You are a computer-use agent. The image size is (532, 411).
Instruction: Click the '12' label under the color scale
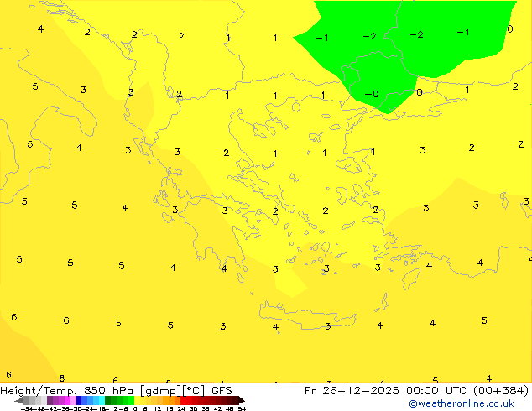click(x=158, y=409)
